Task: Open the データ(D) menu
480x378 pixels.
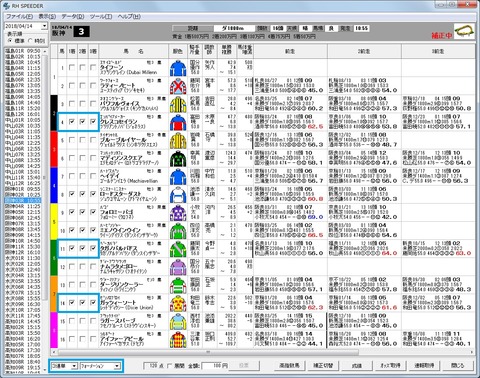Action: tap(73, 16)
